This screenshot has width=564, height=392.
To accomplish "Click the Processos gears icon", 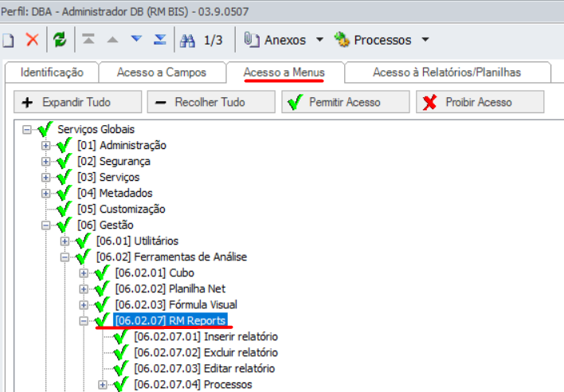I will [342, 39].
